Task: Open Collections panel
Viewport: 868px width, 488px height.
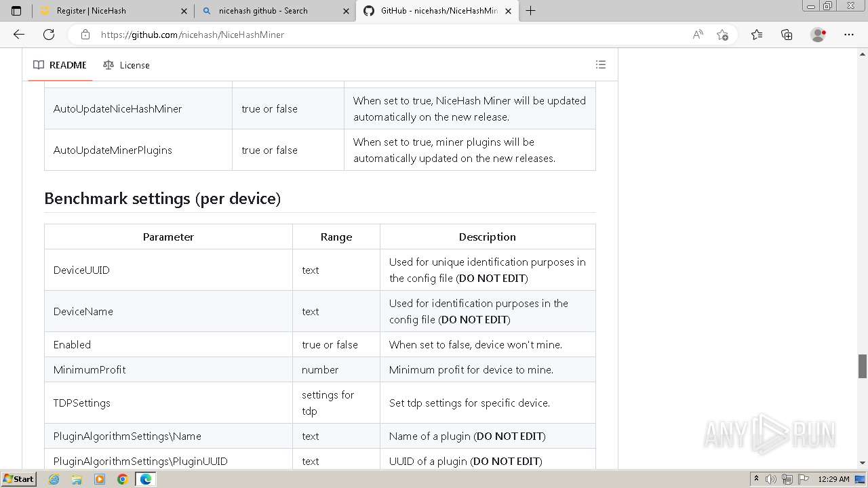Action: 787,35
